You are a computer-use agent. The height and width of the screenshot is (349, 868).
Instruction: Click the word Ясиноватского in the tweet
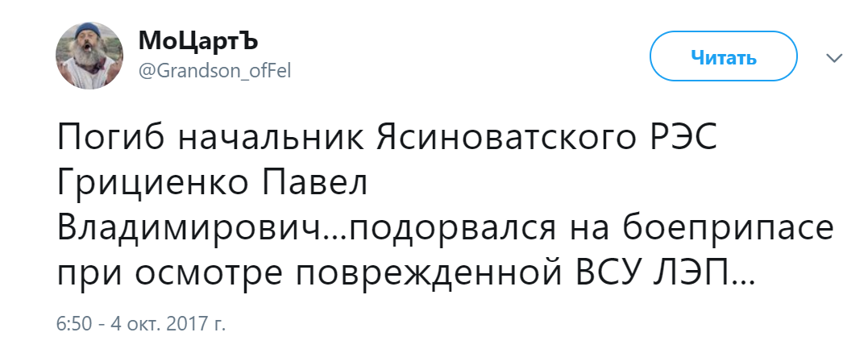pos(506,139)
